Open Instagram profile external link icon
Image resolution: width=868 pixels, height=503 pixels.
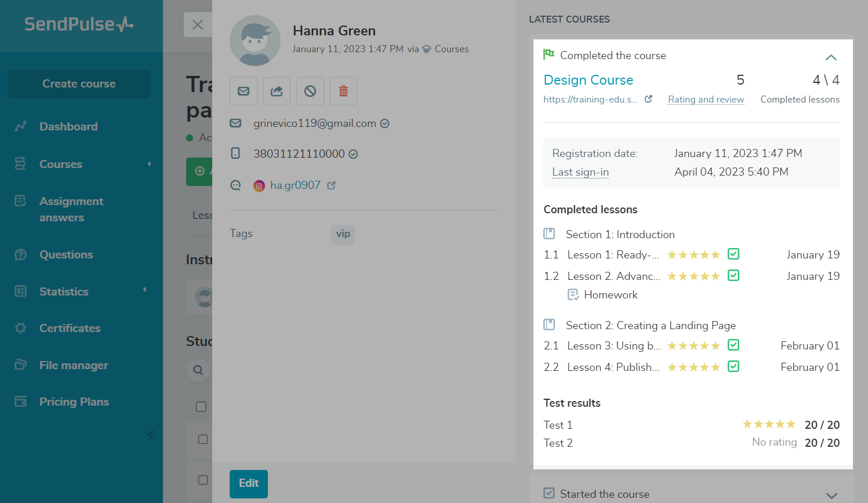[x=332, y=185]
